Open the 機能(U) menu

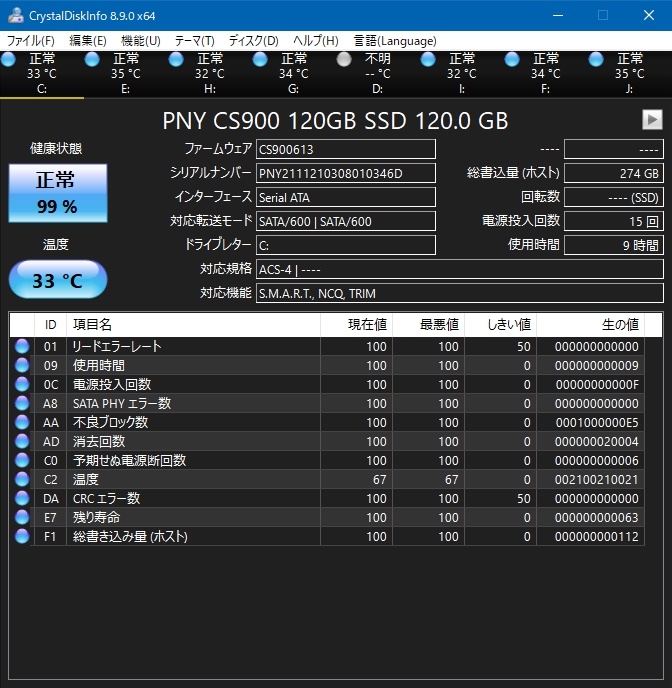coord(140,41)
